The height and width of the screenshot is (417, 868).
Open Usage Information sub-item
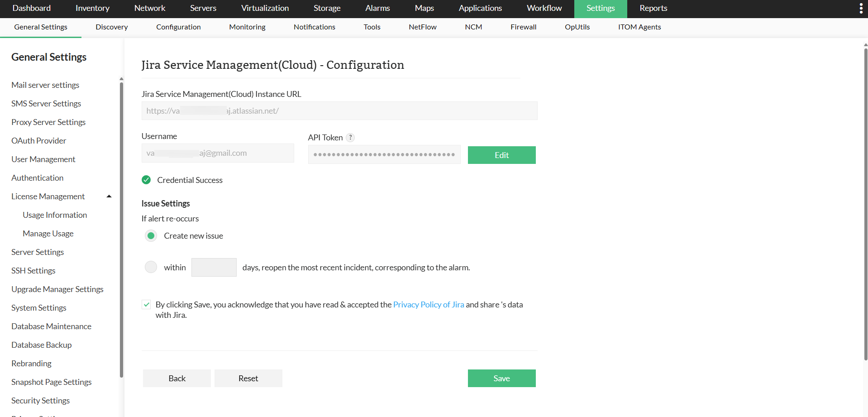55,215
